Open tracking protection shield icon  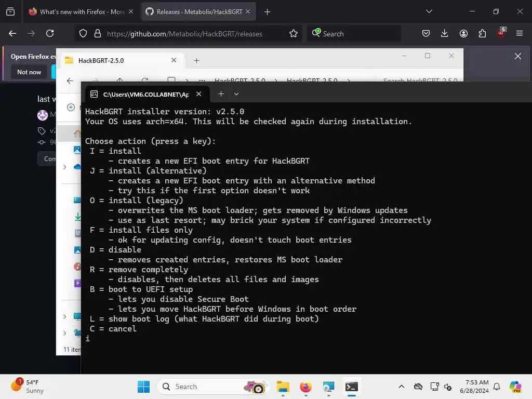[x=83, y=34]
